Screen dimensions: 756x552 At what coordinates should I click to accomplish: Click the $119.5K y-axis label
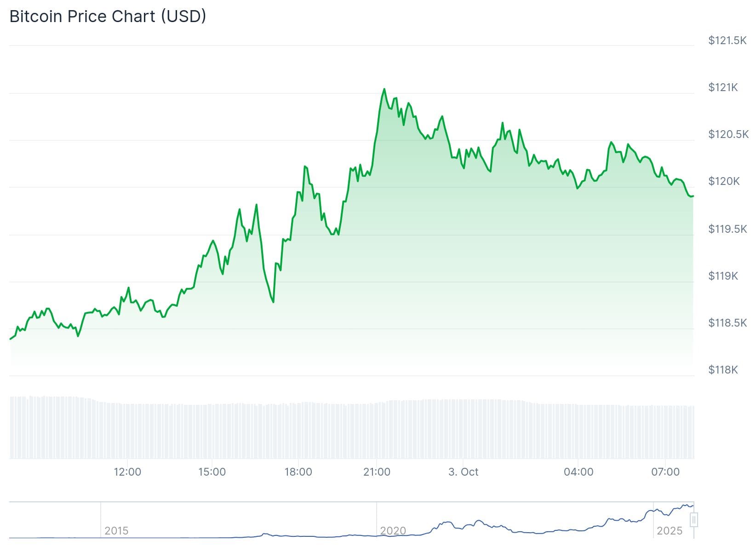[x=727, y=229]
